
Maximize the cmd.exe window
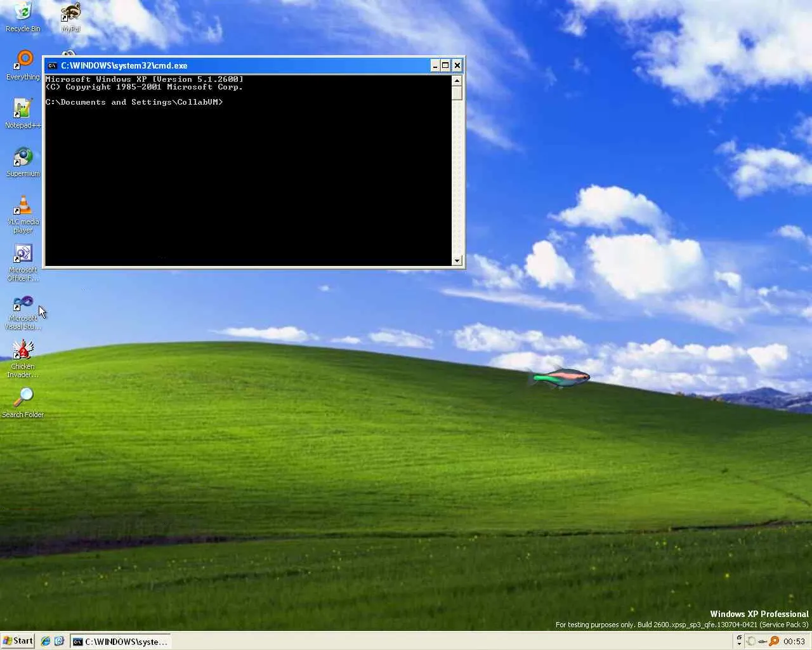coord(445,65)
